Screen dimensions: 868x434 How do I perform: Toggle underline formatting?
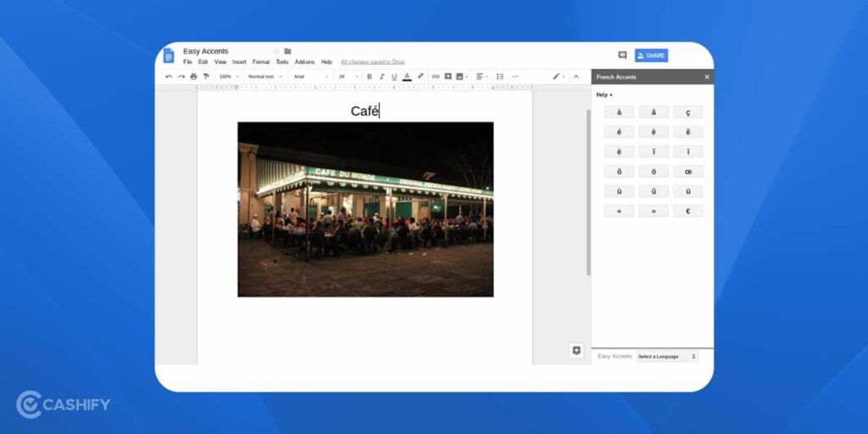coord(394,76)
